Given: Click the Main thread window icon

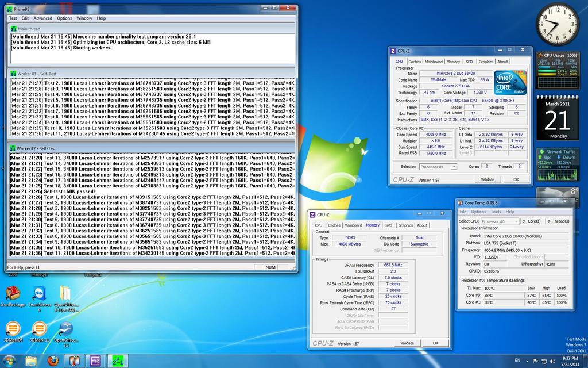Looking at the screenshot, I should [14, 29].
